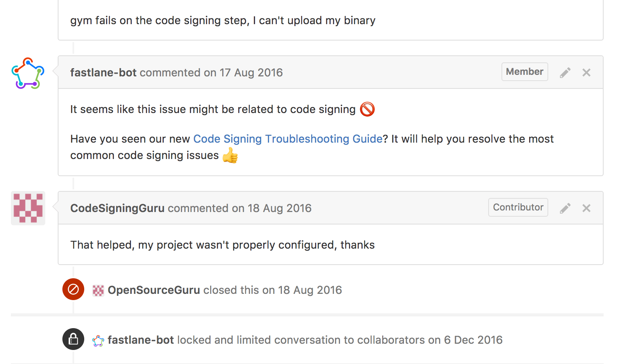Click fastlane-bot name in locked event
Image resolution: width=620 pixels, height=364 pixels.
point(141,340)
